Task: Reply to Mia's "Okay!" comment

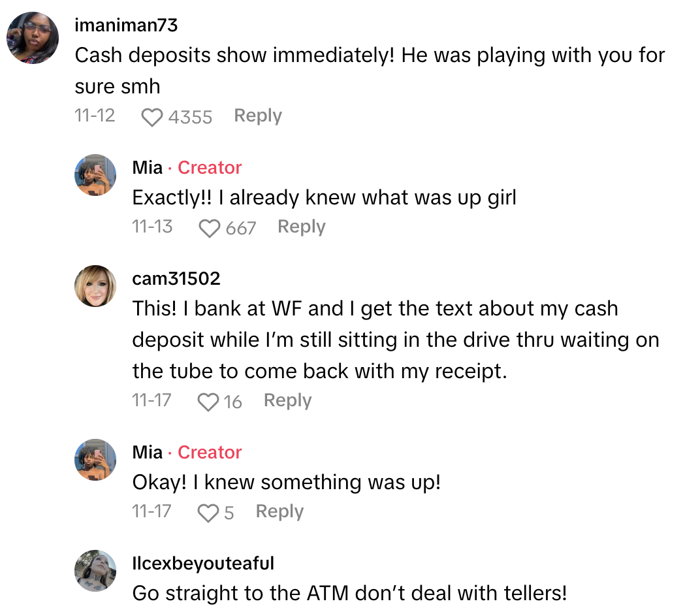Action: point(279,512)
